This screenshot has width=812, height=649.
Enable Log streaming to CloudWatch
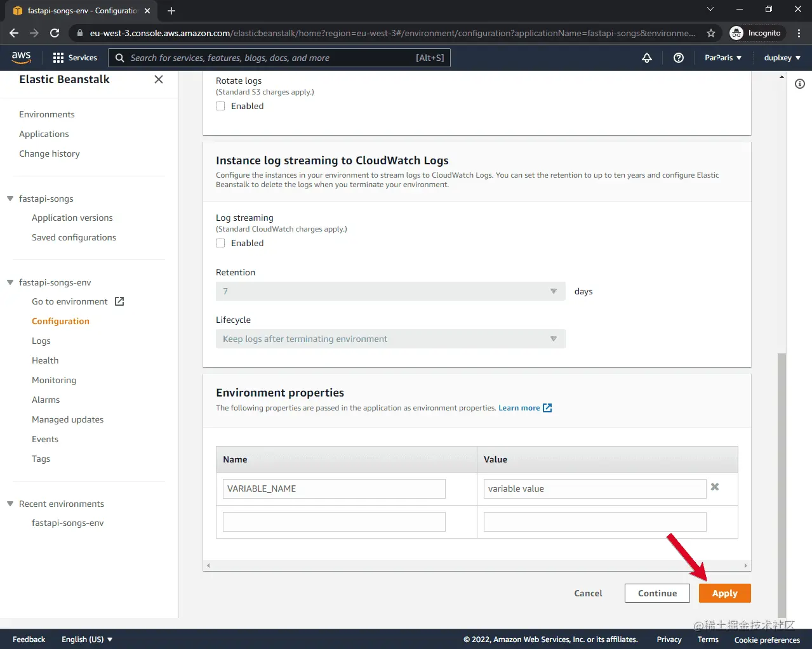coord(220,243)
